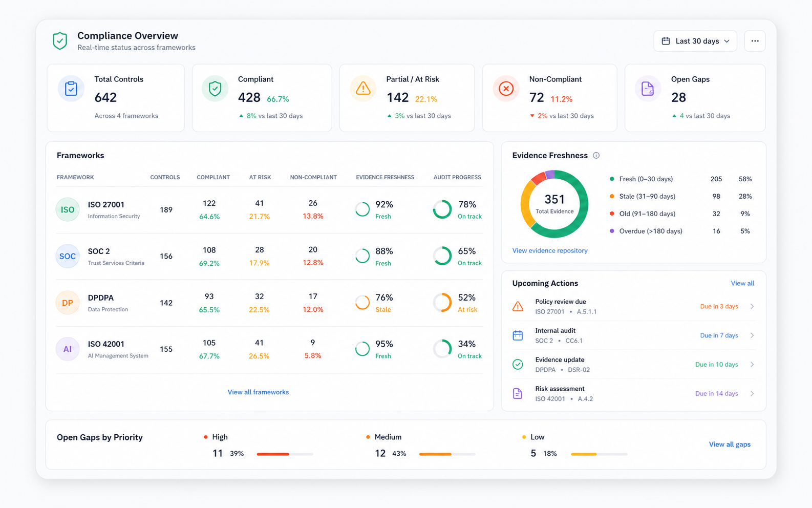Image resolution: width=812 pixels, height=508 pixels.
Task: Click the Risk assessment document icon
Action: [518, 393]
